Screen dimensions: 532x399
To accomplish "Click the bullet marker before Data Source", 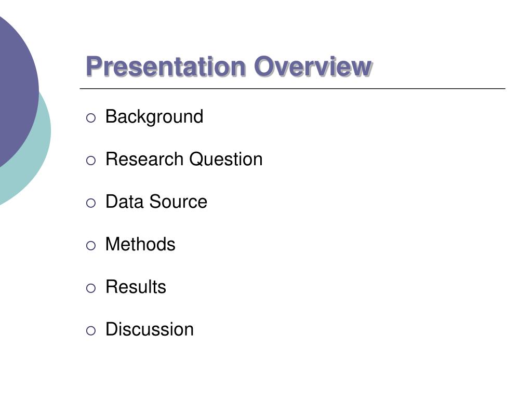I will [91, 203].
